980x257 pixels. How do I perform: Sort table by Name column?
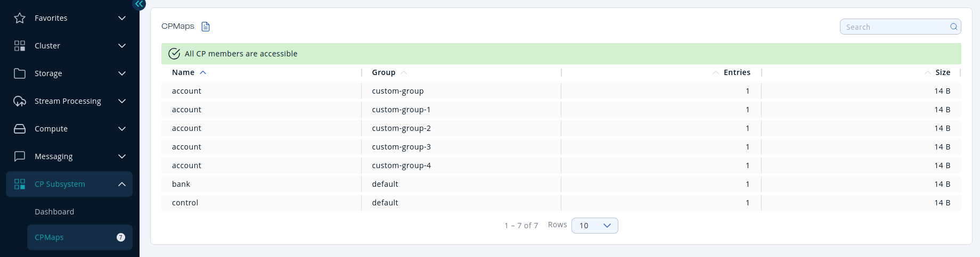[x=183, y=72]
